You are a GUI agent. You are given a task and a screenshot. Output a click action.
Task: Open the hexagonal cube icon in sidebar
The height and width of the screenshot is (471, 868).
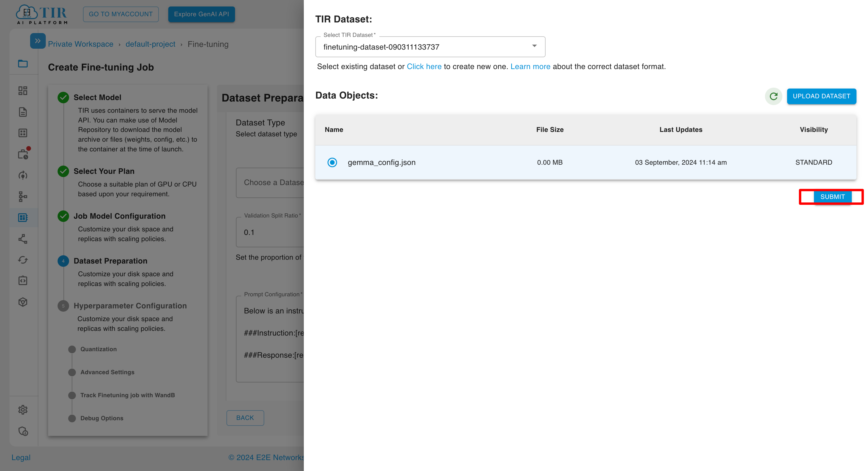(23, 302)
